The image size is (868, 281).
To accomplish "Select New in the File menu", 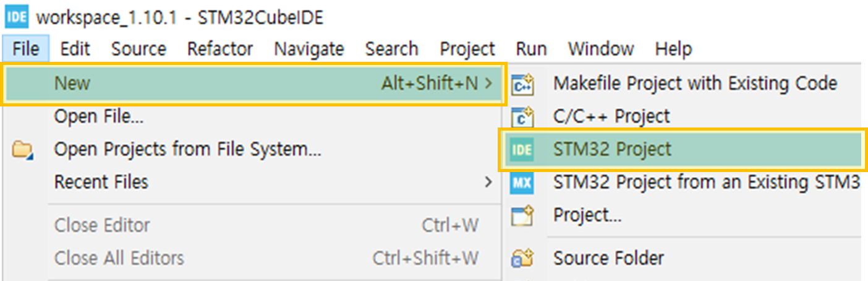I will point(254,83).
